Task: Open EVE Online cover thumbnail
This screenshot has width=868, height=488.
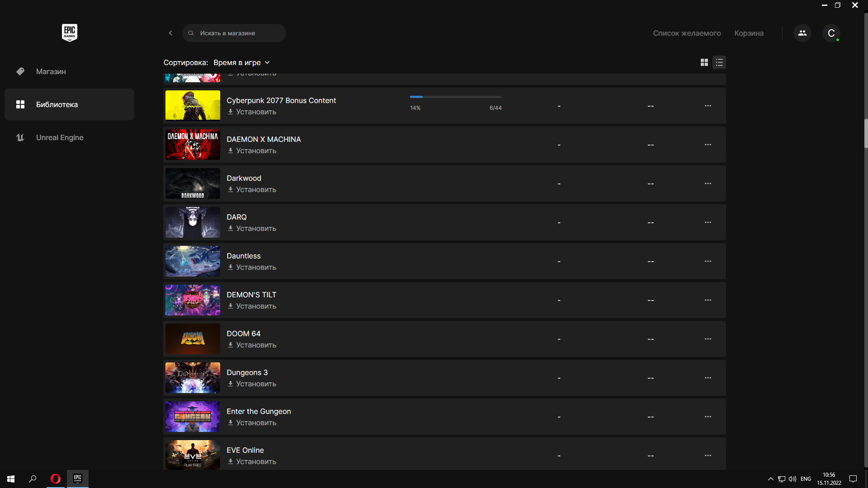Action: click(x=193, y=455)
